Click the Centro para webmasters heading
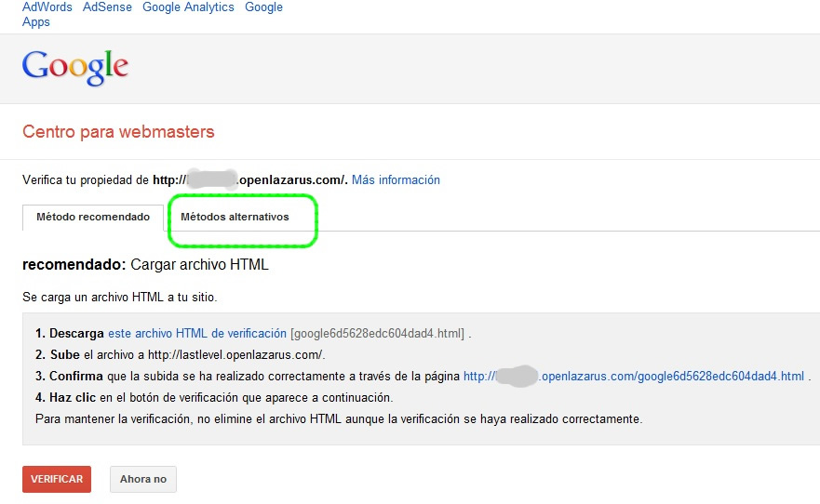 pos(118,132)
